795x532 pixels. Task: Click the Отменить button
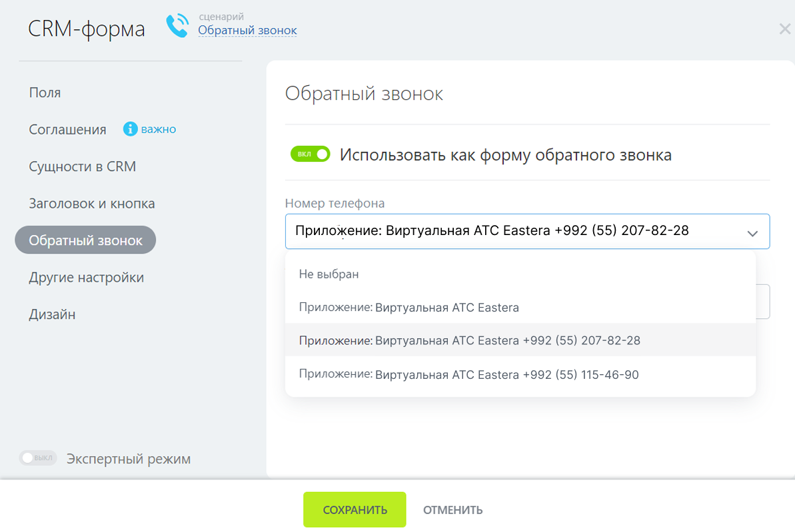point(452,510)
